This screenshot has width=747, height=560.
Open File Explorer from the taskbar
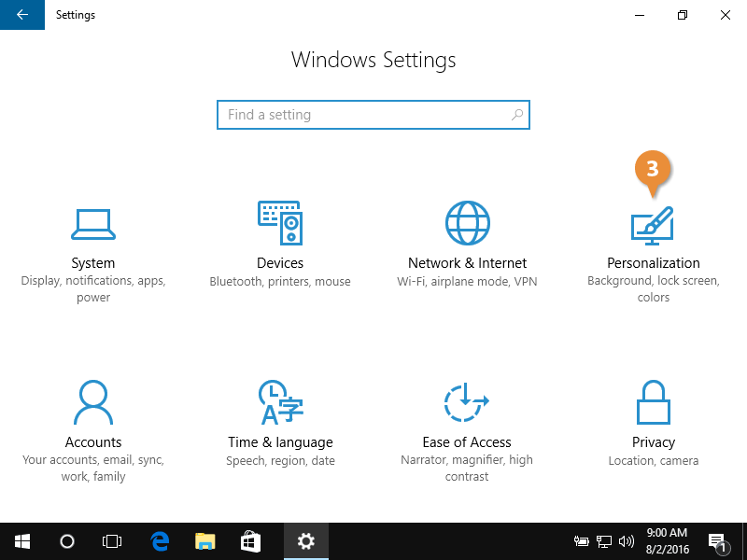click(205, 541)
